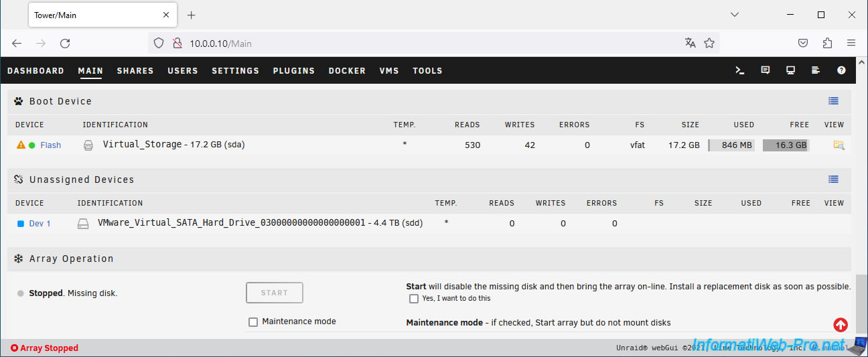Toggle Unassigned Devices section list view
Screen dimensions: 868x357
[x=833, y=180]
